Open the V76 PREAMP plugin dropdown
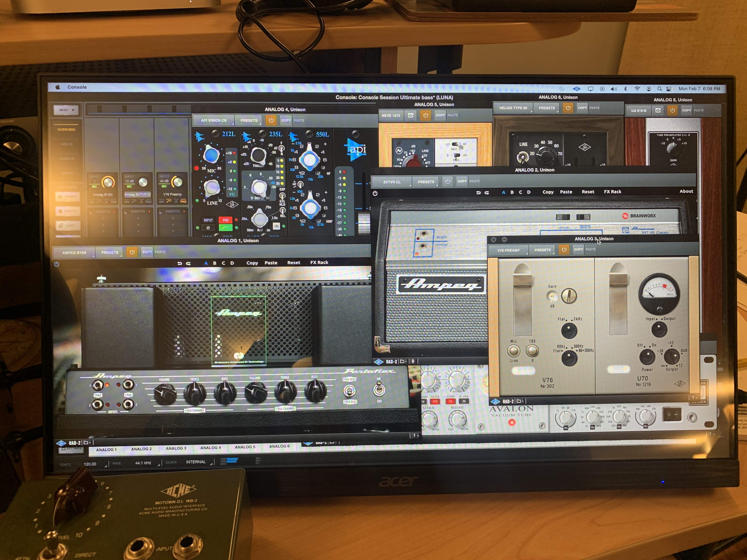 [508, 250]
